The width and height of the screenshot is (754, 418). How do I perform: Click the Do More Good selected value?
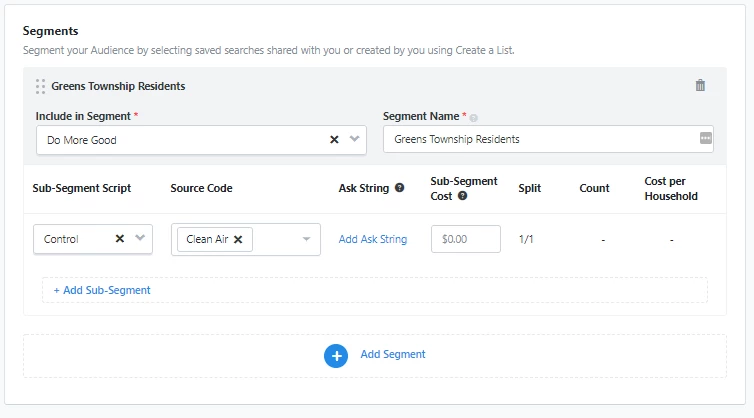pyautogui.click(x=82, y=140)
